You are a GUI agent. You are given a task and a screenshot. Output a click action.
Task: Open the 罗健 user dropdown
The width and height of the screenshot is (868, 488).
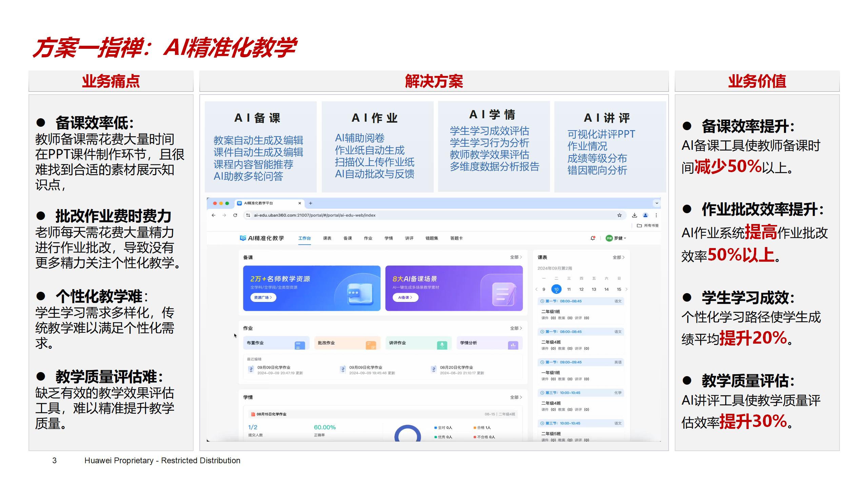616,238
